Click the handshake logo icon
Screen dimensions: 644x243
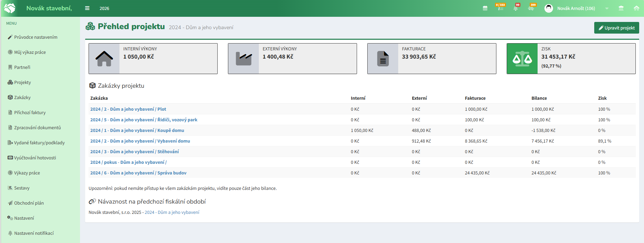click(x=10, y=8)
